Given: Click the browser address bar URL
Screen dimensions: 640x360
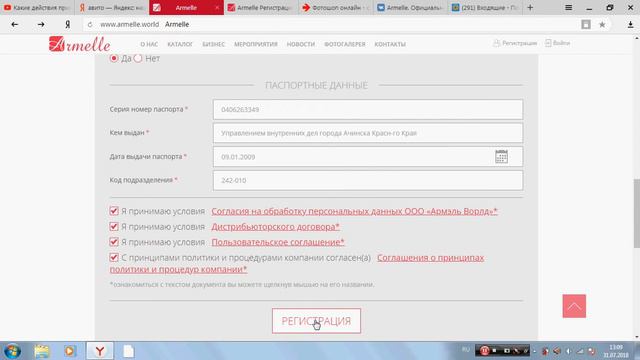Looking at the screenshot, I should click(x=129, y=24).
